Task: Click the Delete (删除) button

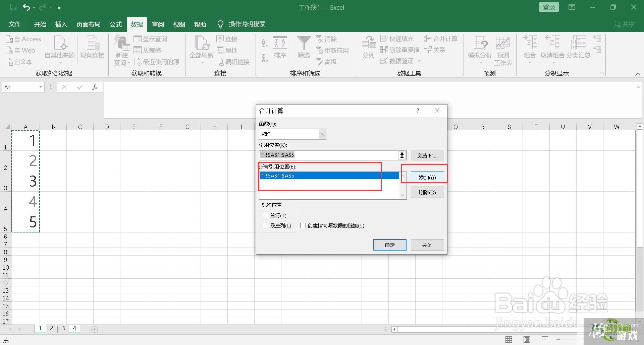Action: click(427, 192)
